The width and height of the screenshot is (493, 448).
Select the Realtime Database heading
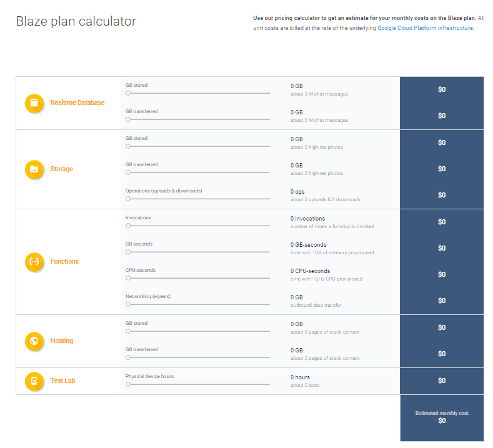(77, 103)
